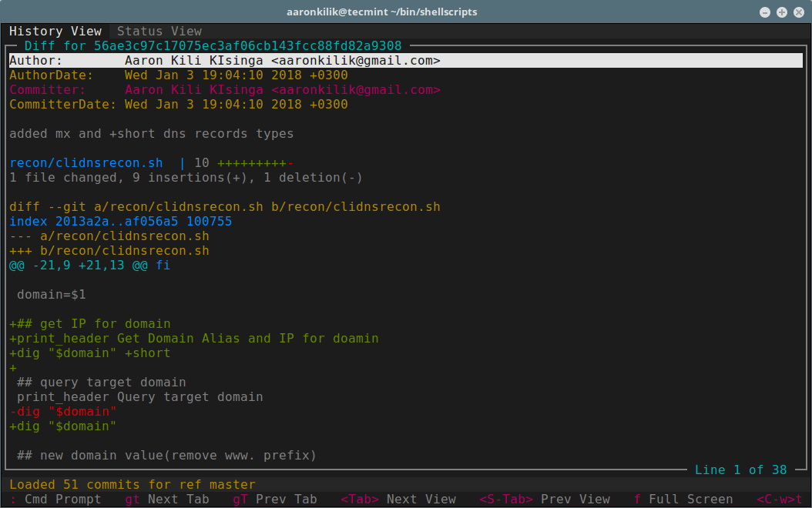
Task: Select the History View tab
Action: 55,32
